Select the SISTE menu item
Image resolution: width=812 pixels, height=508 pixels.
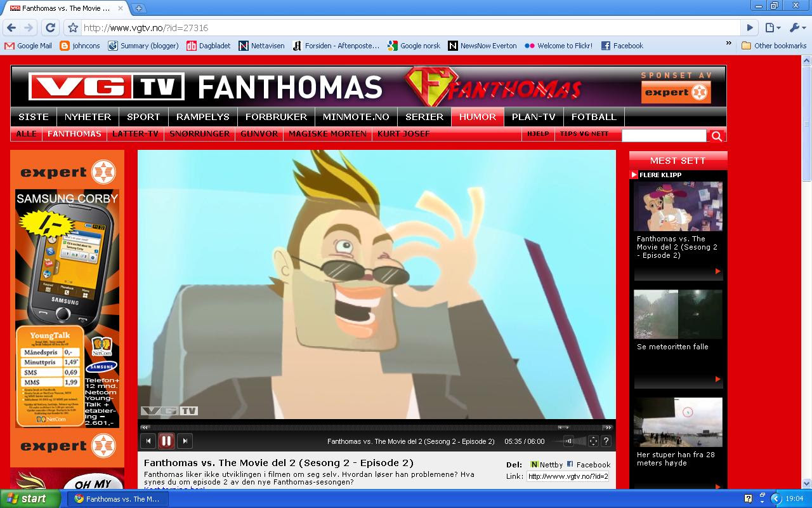(34, 117)
